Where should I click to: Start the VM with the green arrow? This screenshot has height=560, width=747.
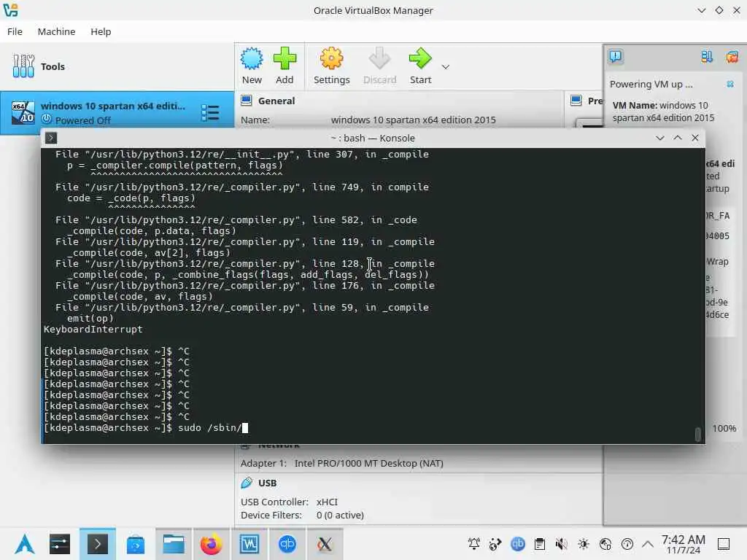(420, 66)
